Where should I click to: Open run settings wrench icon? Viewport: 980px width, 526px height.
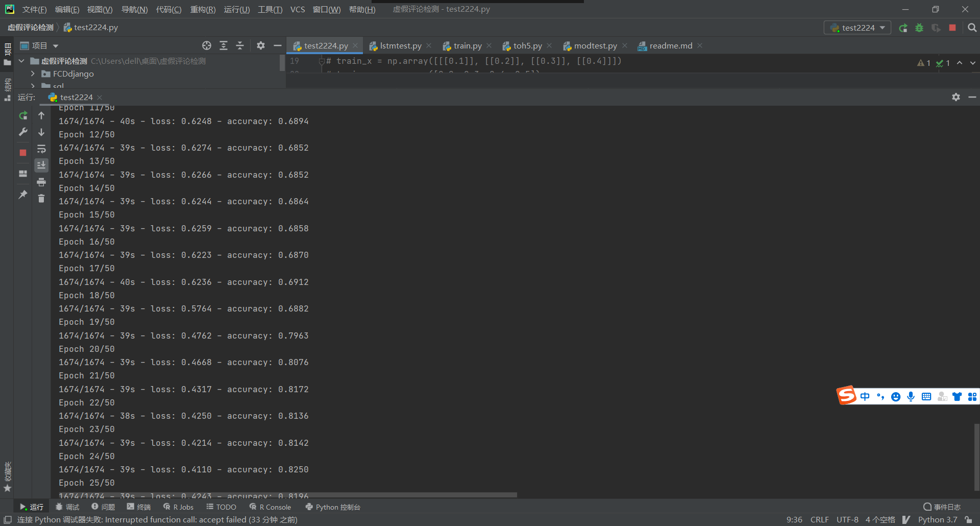click(x=23, y=132)
